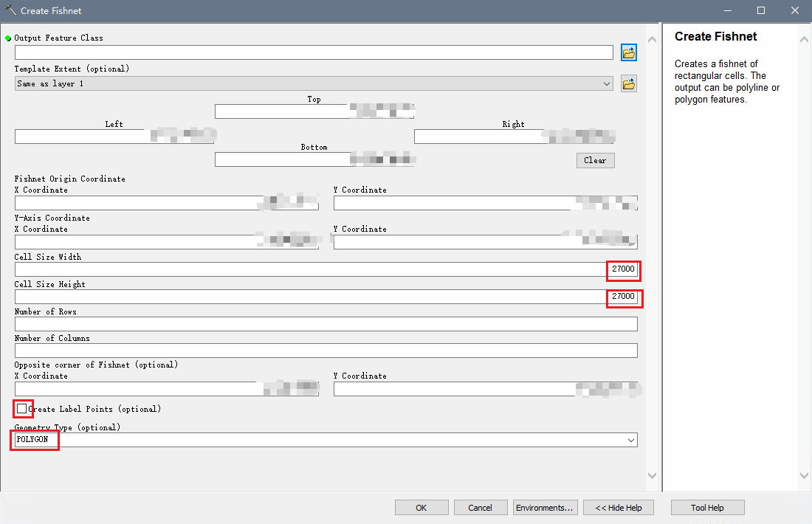Click the Clear button to reset extent values

(x=595, y=160)
